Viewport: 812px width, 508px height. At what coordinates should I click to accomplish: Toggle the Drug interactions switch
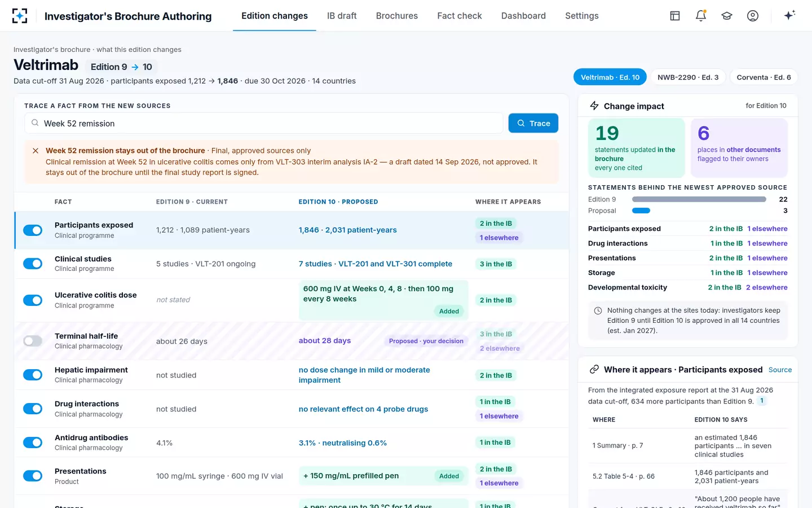click(x=33, y=409)
